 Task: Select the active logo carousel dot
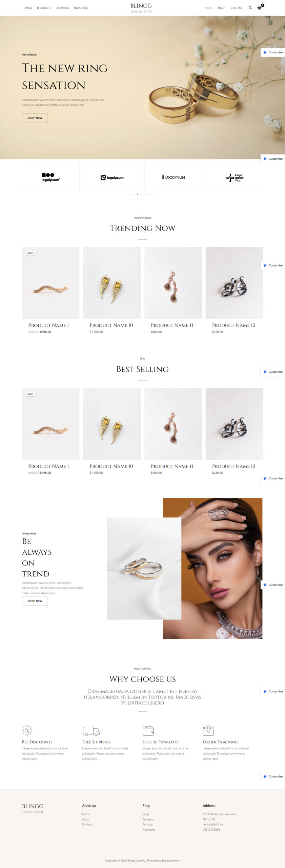click(137, 194)
